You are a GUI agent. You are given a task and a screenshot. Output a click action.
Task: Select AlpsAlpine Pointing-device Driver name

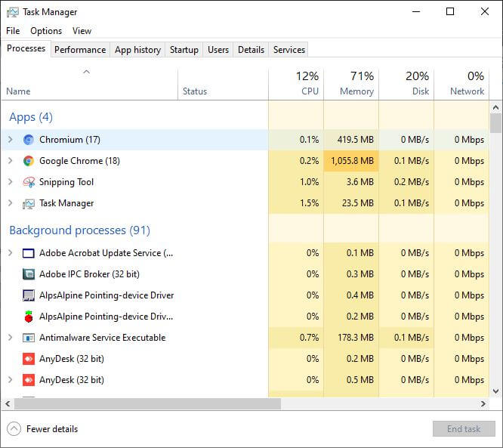(106, 295)
